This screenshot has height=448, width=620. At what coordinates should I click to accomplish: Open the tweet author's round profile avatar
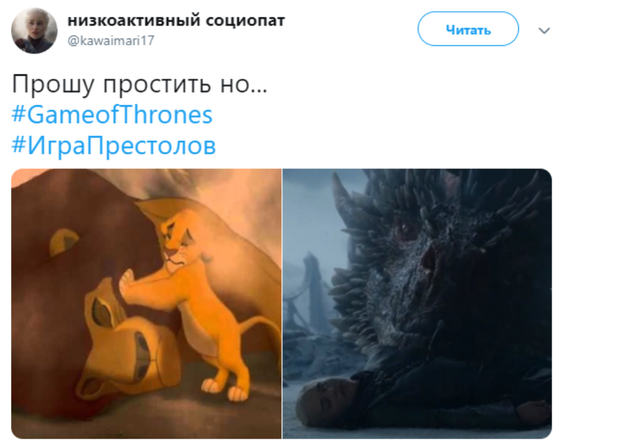[34, 30]
